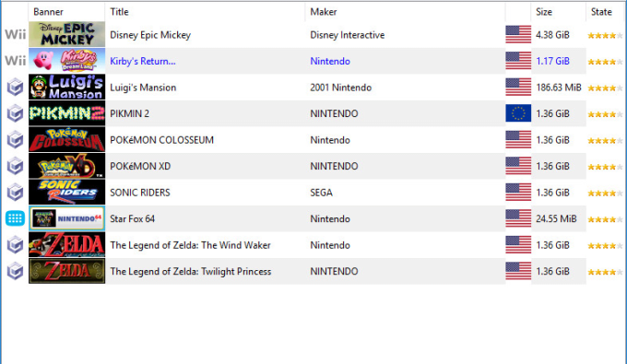Click the GameCube icon next to Luigi's Mansion
The width and height of the screenshot is (627, 364).
tap(15, 88)
